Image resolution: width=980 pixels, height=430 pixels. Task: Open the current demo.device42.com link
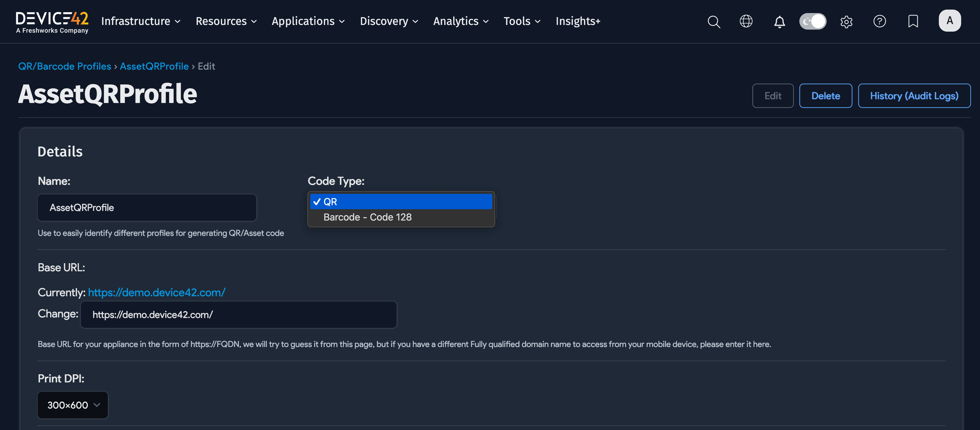tap(157, 292)
